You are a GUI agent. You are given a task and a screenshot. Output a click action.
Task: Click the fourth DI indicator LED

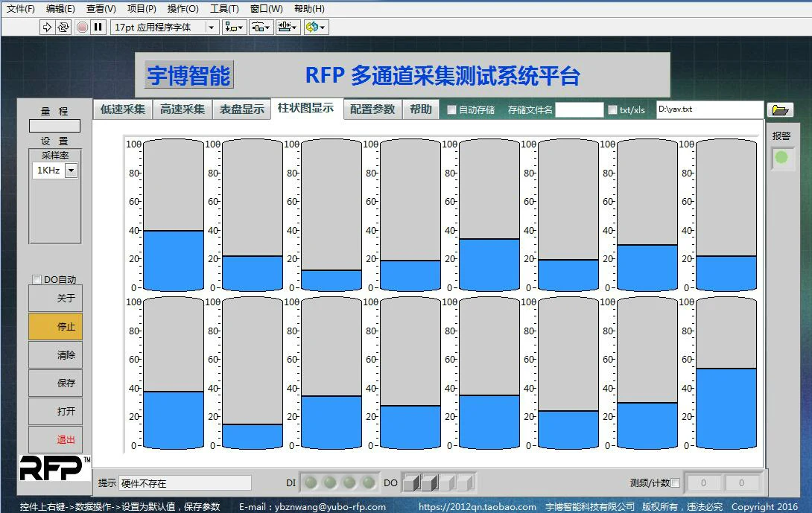coord(368,482)
